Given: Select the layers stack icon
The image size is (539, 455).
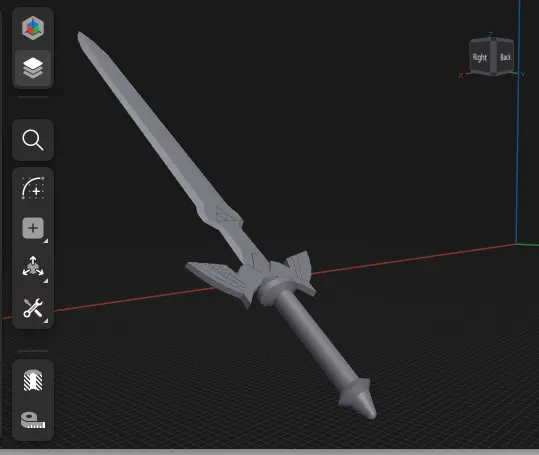Looking at the screenshot, I should point(33,68).
